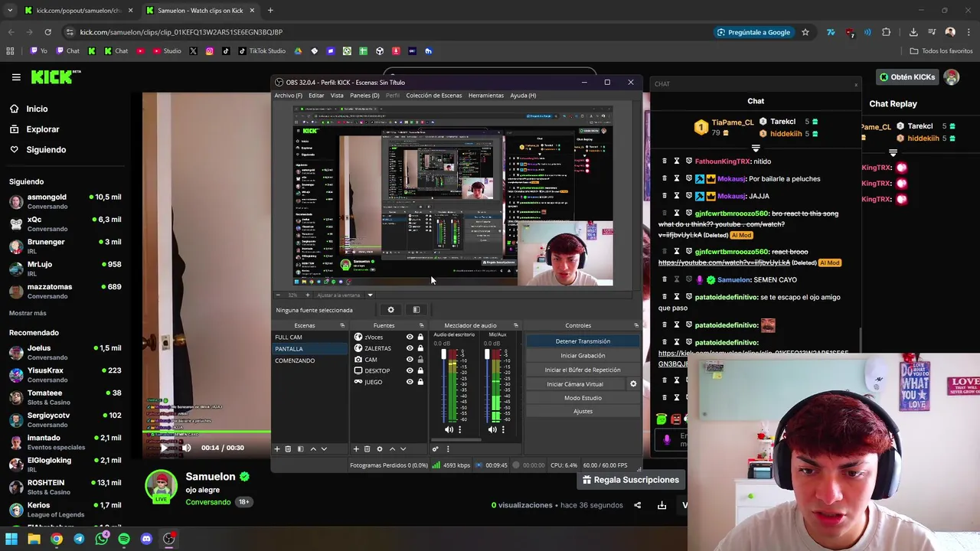
Task: Open Spotify from the Windows taskbar
Action: (124, 539)
